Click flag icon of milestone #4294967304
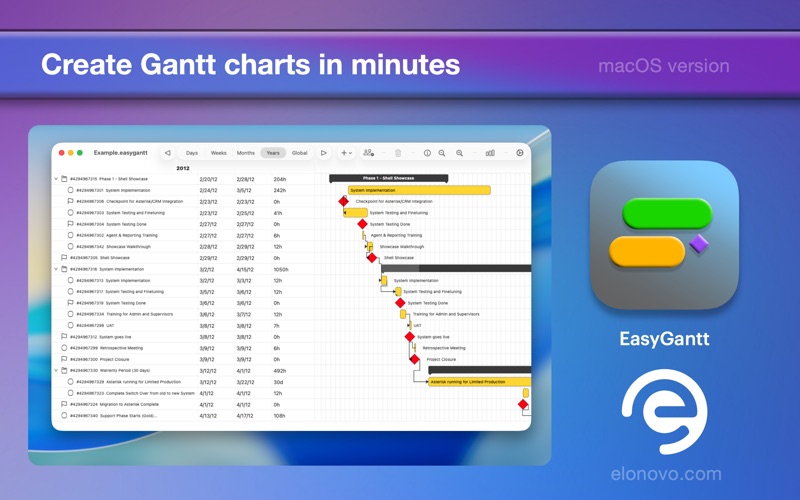This screenshot has width=800, height=500. coord(70,224)
